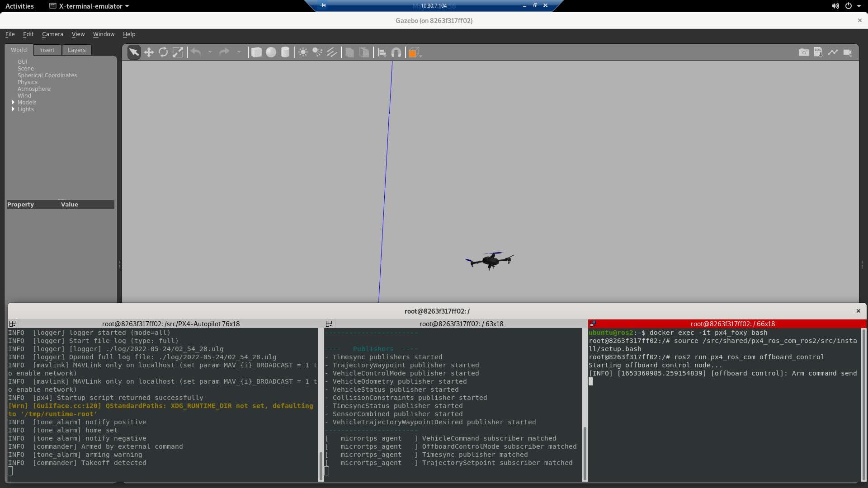Click the Physics world property
The width and height of the screenshot is (868, 488).
tap(28, 82)
